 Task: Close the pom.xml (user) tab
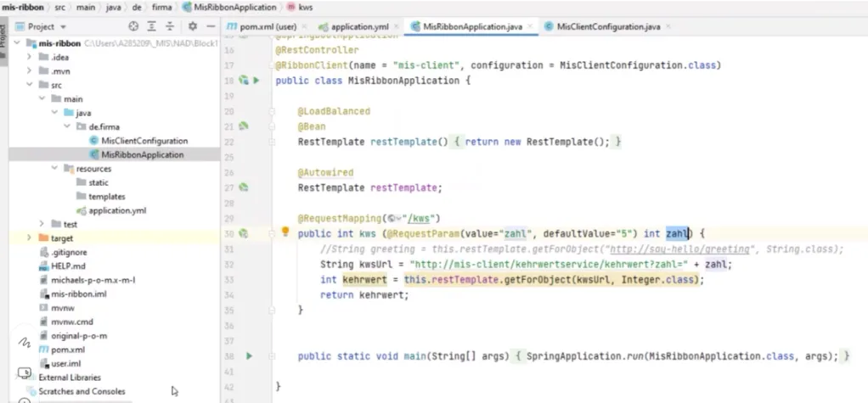(x=303, y=26)
